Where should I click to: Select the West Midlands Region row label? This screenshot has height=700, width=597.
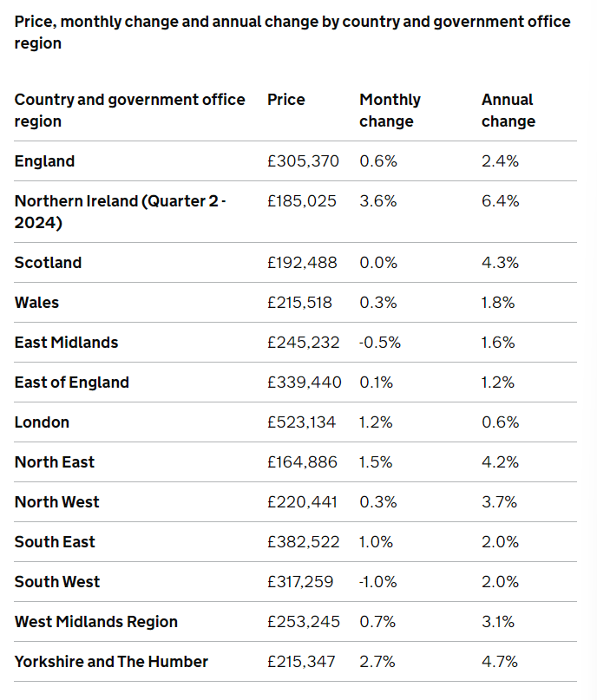[96, 622]
